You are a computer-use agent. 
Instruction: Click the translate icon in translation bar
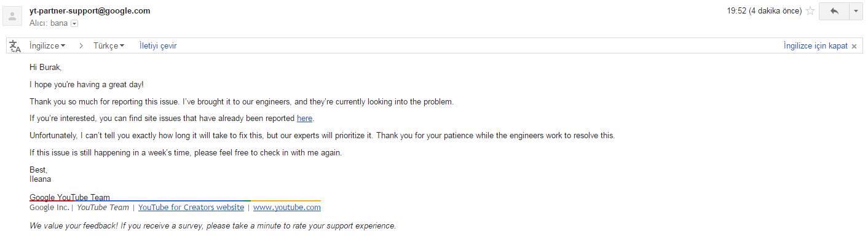[16, 46]
